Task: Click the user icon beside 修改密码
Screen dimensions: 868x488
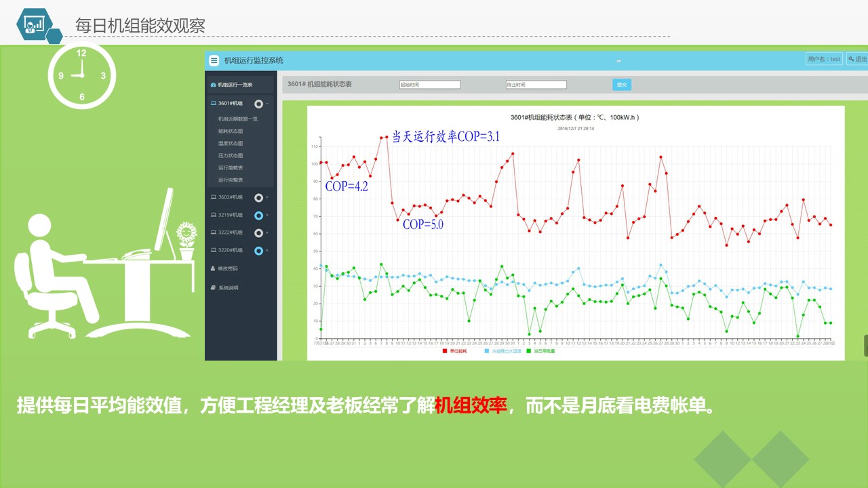Action: pyautogui.click(x=214, y=269)
